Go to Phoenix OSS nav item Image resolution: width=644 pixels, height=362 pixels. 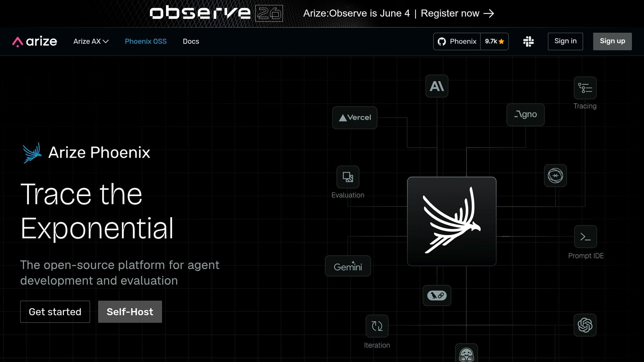point(146,41)
